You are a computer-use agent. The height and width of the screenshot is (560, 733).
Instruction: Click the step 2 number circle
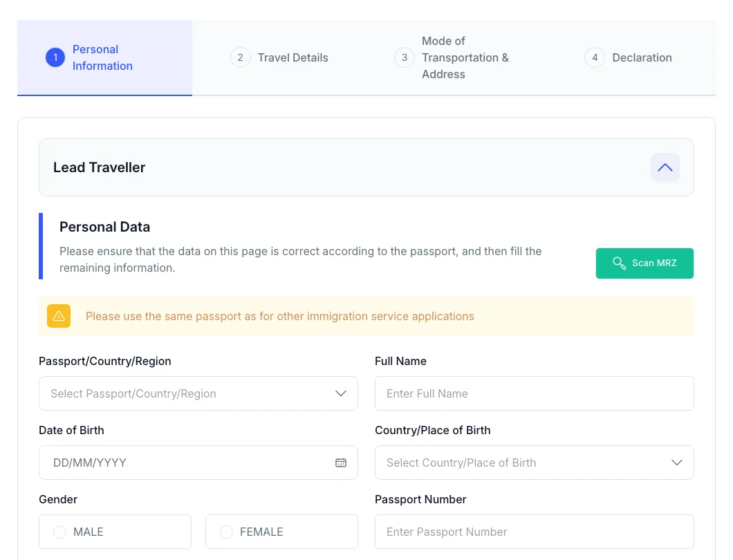tap(240, 57)
